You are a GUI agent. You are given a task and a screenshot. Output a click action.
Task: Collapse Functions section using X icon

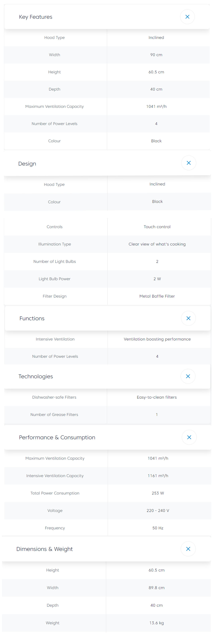[188, 318]
